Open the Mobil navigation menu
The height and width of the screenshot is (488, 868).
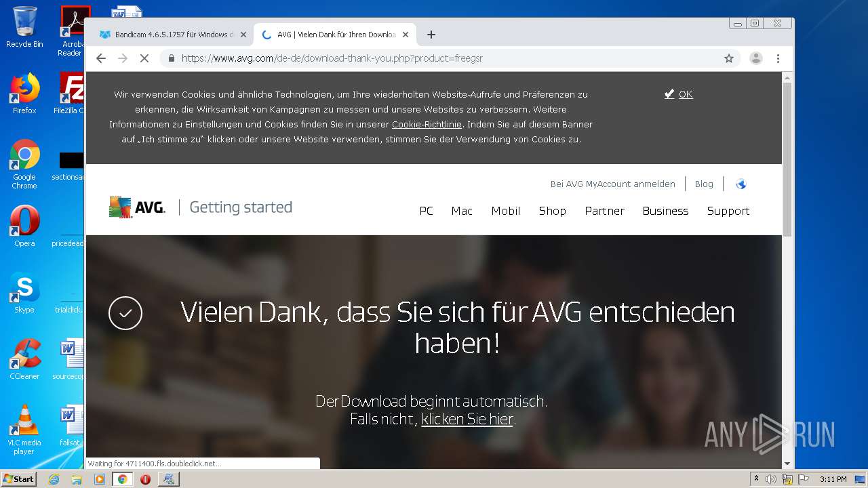tap(506, 211)
